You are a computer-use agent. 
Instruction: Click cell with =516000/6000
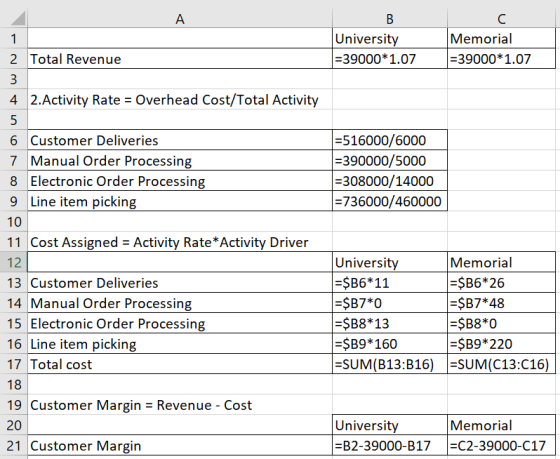[x=390, y=140]
